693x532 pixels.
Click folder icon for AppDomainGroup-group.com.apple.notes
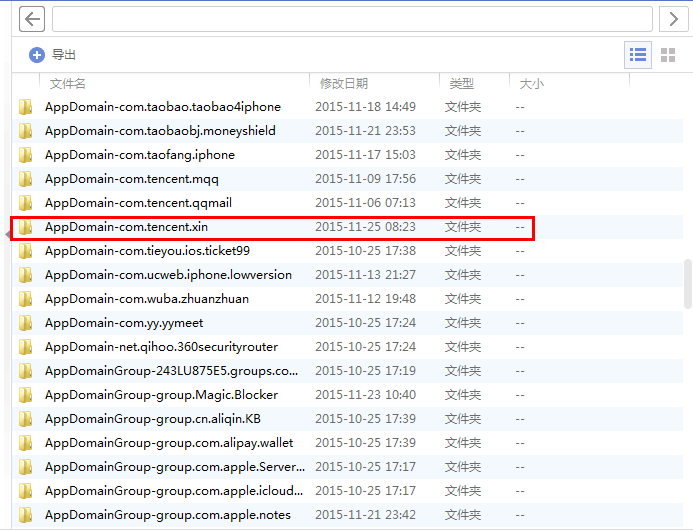coord(26,515)
